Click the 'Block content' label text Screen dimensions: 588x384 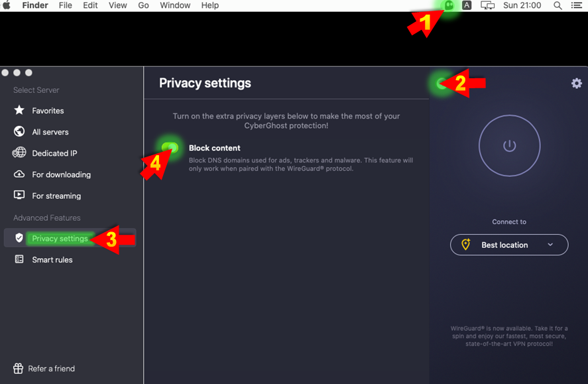[x=215, y=148]
